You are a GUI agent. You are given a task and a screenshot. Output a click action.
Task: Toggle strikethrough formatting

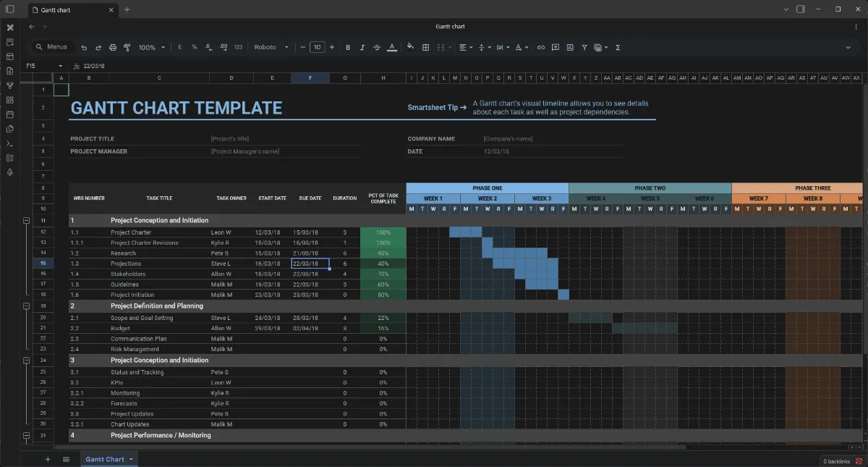[377, 47]
